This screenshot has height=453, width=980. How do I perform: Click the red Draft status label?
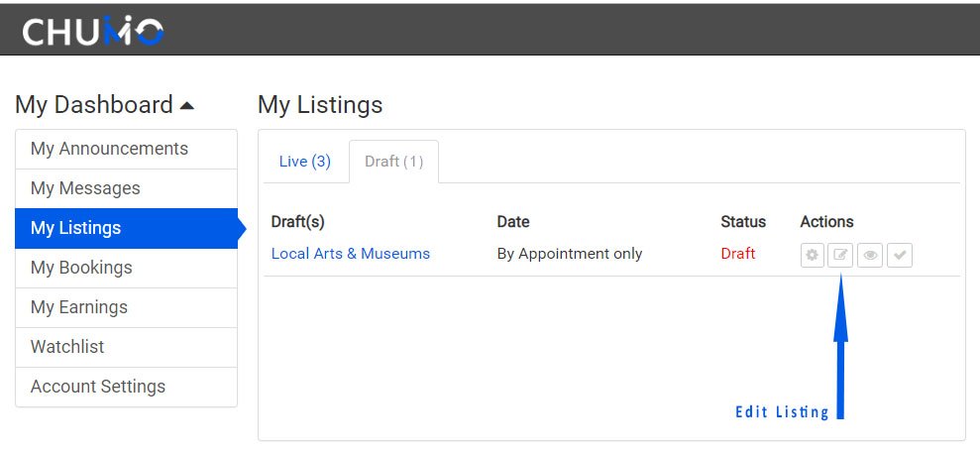point(738,253)
